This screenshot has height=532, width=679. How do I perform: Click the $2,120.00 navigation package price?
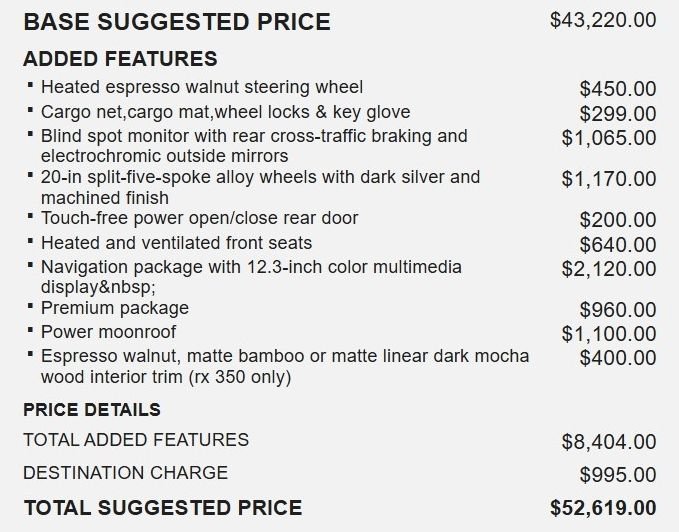[609, 269]
